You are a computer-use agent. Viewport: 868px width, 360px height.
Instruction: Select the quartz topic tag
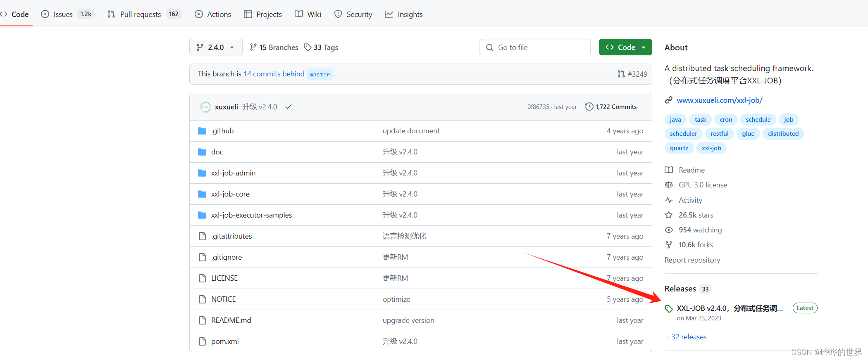[x=679, y=148]
